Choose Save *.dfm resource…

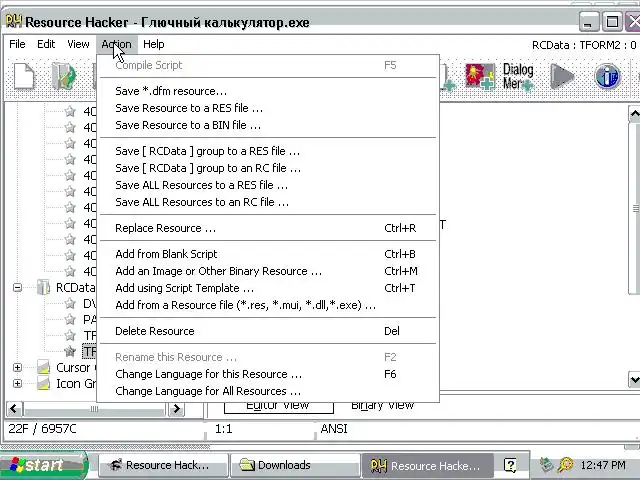(x=269, y=91)
